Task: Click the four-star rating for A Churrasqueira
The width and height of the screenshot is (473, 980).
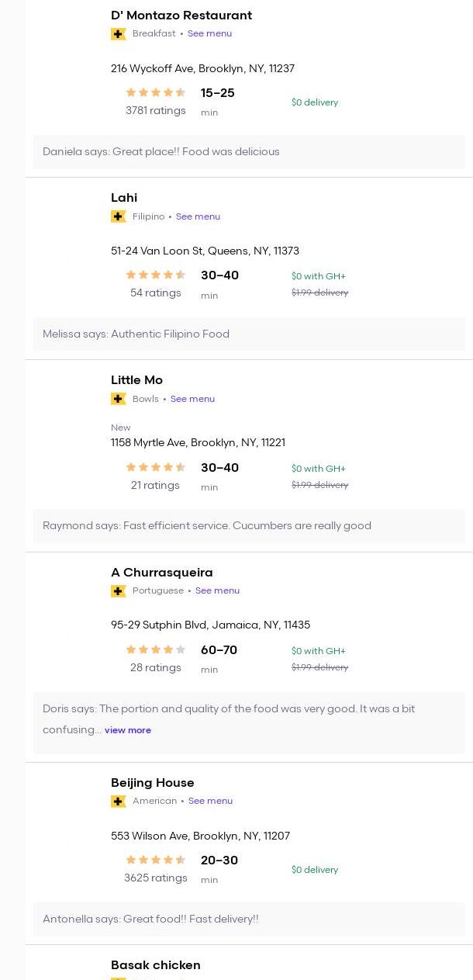Action: click(x=156, y=649)
